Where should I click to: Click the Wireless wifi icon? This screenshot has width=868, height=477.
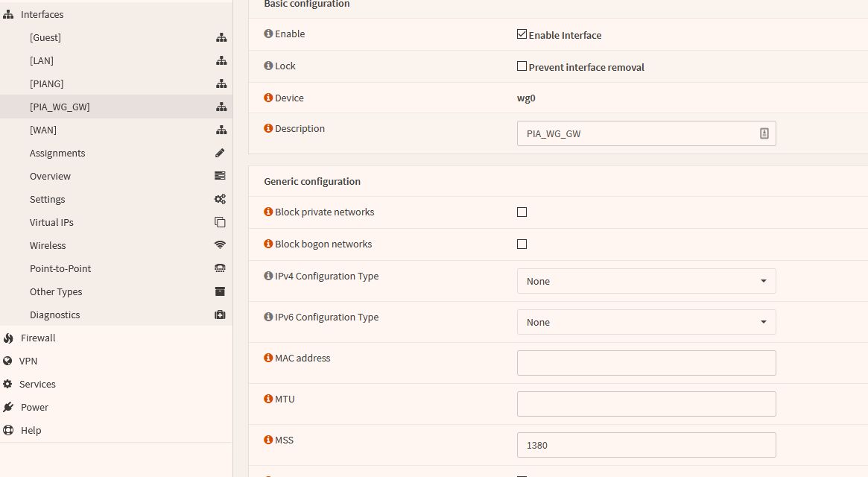pyautogui.click(x=220, y=245)
